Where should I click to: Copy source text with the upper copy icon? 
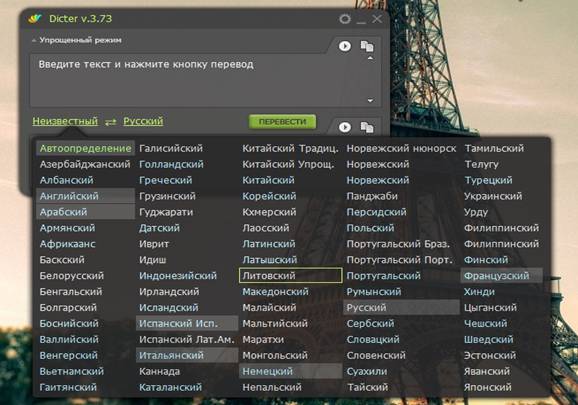pos(367,46)
